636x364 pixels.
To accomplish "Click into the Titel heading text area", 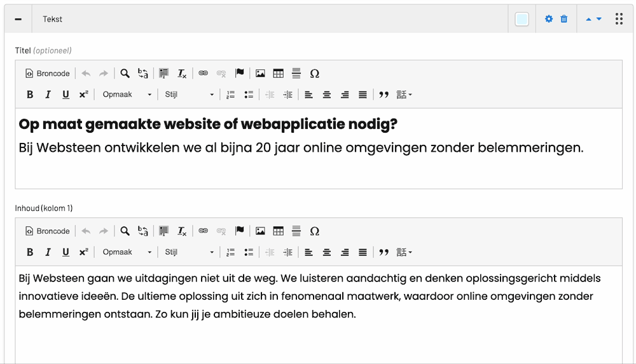I will pos(319,149).
